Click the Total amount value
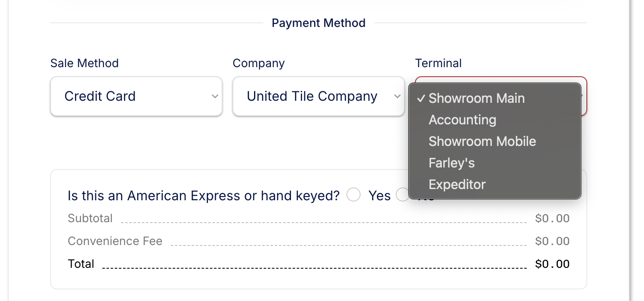The height and width of the screenshot is (301, 644). coord(552,264)
